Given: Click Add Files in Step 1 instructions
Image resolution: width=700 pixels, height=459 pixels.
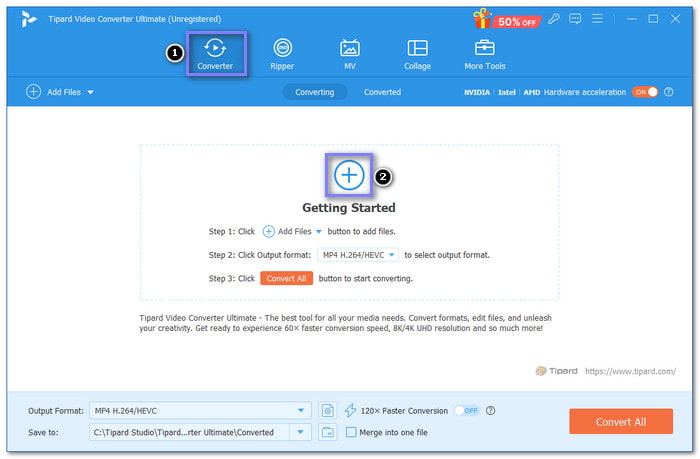Looking at the screenshot, I should pos(287,231).
